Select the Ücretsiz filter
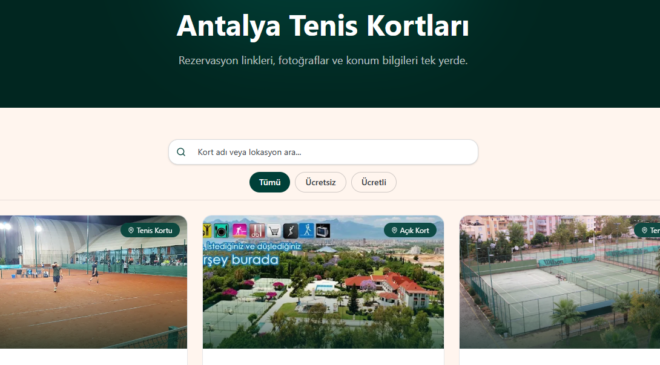Image resolution: width=660 pixels, height=365 pixels. (320, 182)
